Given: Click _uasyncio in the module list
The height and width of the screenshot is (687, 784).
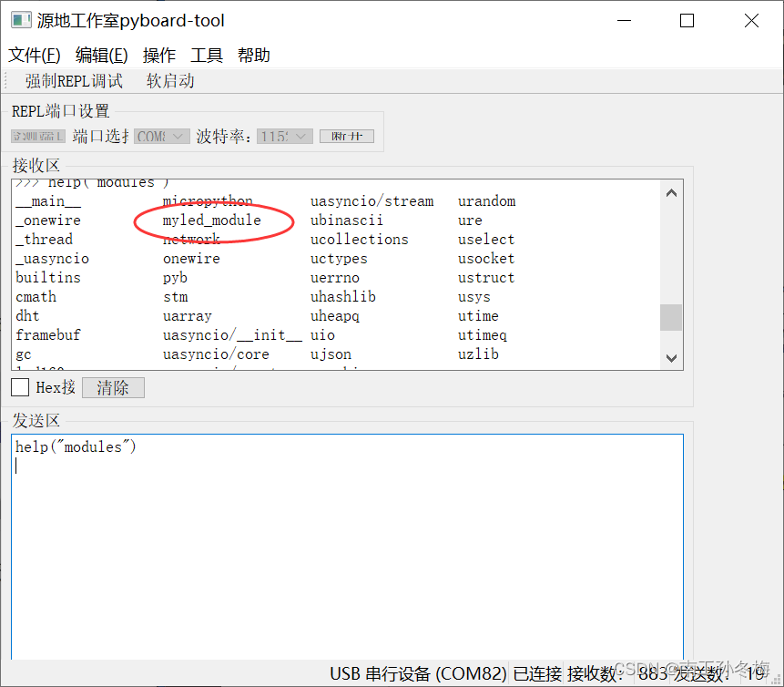Looking at the screenshot, I should pos(52,259).
